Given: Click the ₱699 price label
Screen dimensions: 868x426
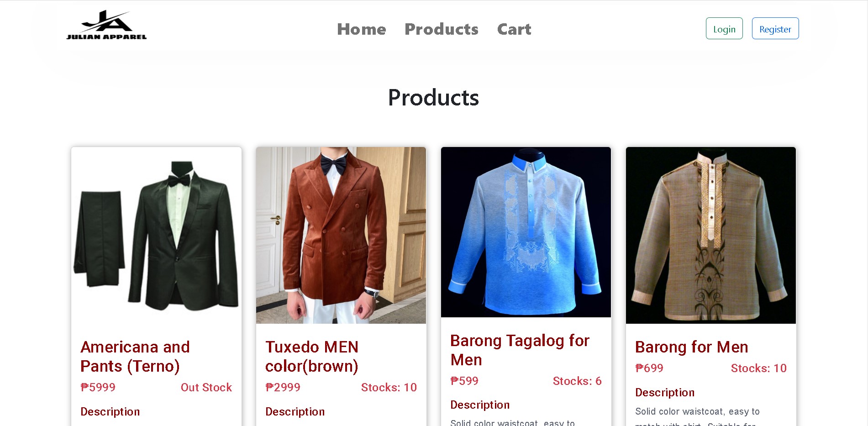Looking at the screenshot, I should pyautogui.click(x=649, y=368).
